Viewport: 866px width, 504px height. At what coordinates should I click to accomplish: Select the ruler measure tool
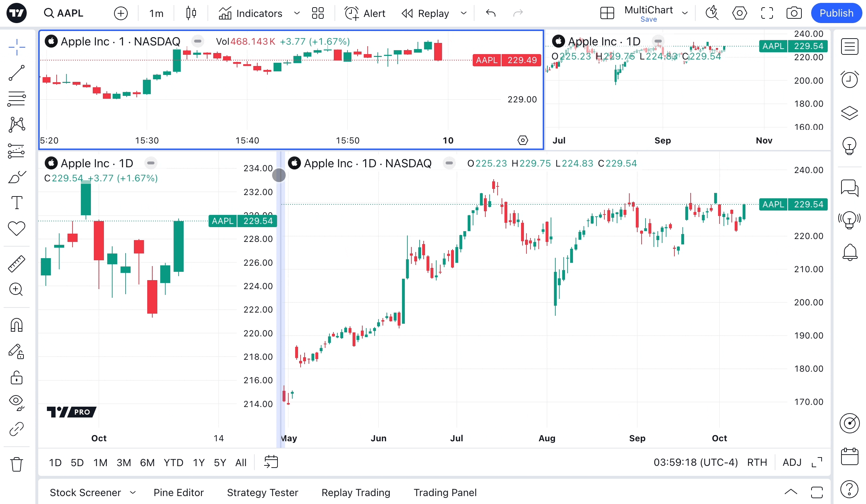(17, 264)
